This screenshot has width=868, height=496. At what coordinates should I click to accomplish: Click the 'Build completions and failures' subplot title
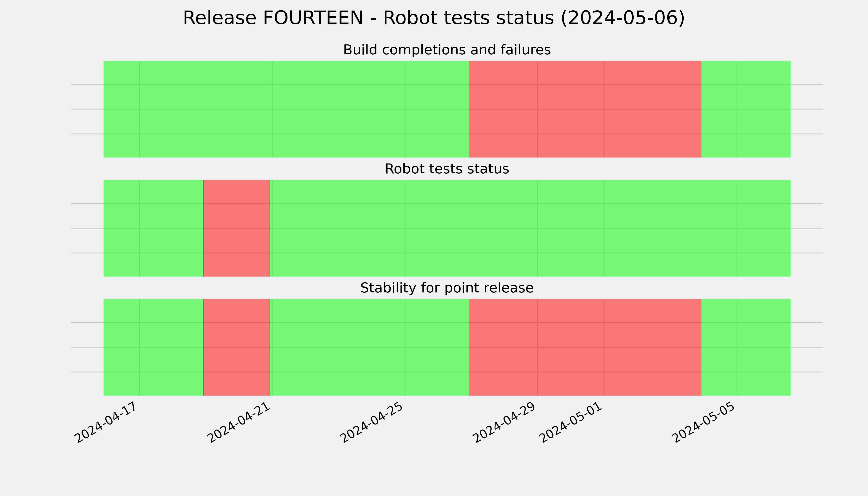(x=447, y=50)
